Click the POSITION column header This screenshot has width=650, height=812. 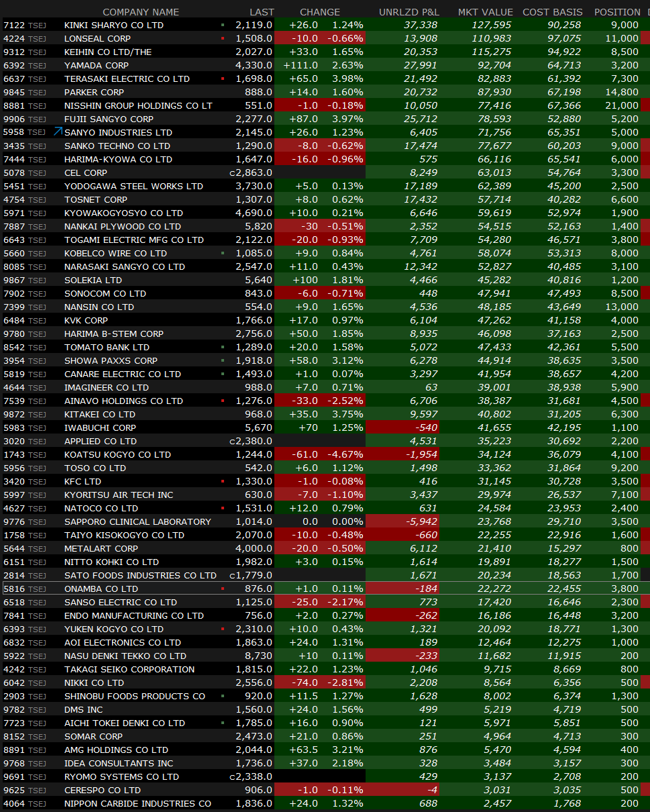click(617, 12)
